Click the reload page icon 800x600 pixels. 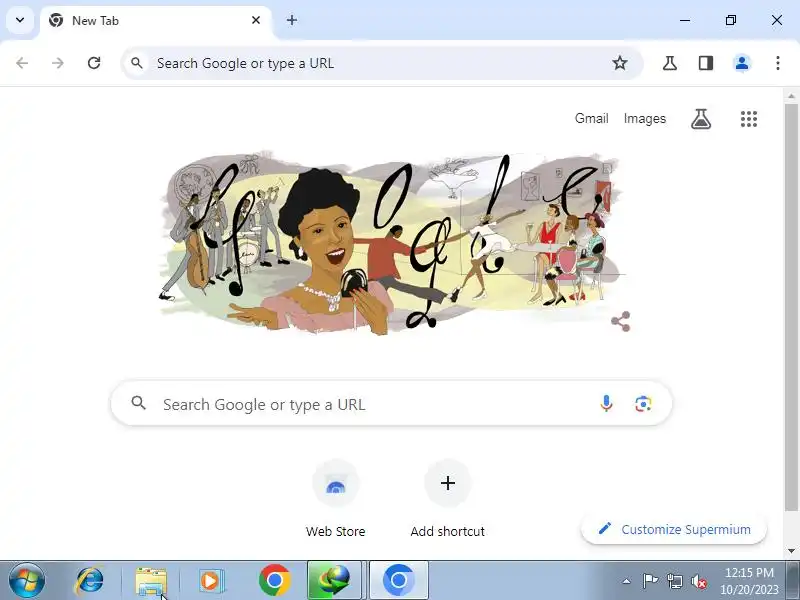94,63
